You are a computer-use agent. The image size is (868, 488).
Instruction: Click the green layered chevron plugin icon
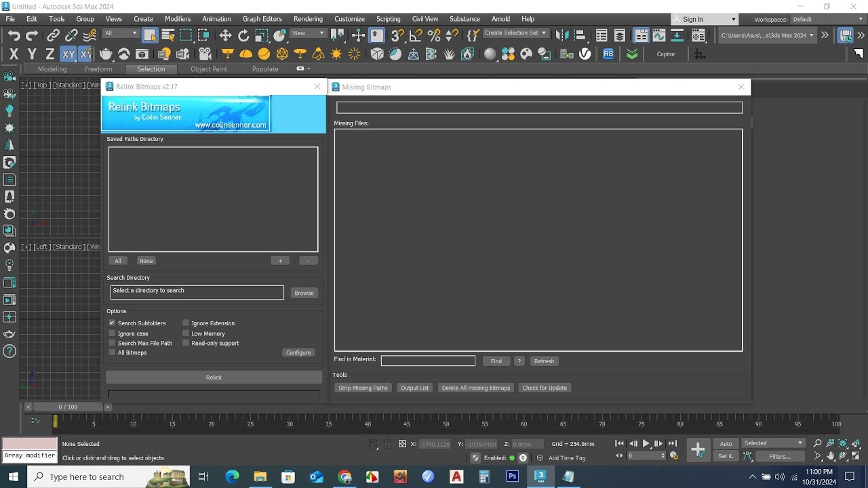tap(632, 54)
